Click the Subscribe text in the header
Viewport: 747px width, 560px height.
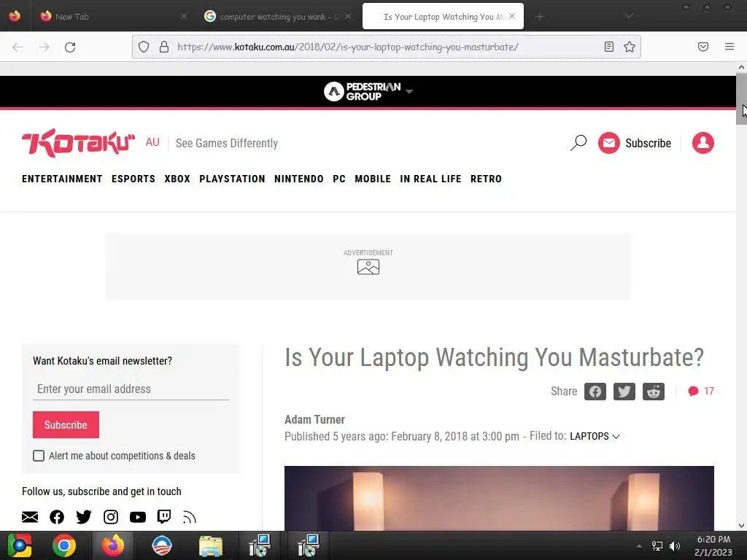[x=648, y=143]
